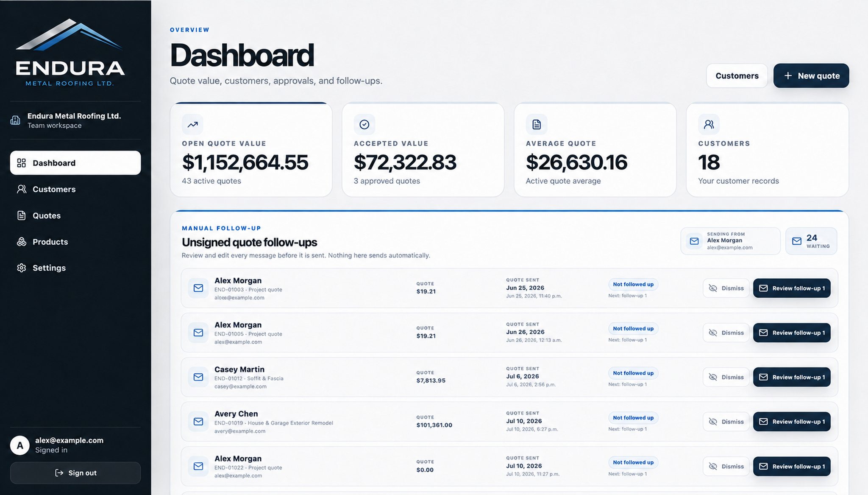Click the envelope icon for Casey Martin
868x495 pixels.
click(x=198, y=377)
